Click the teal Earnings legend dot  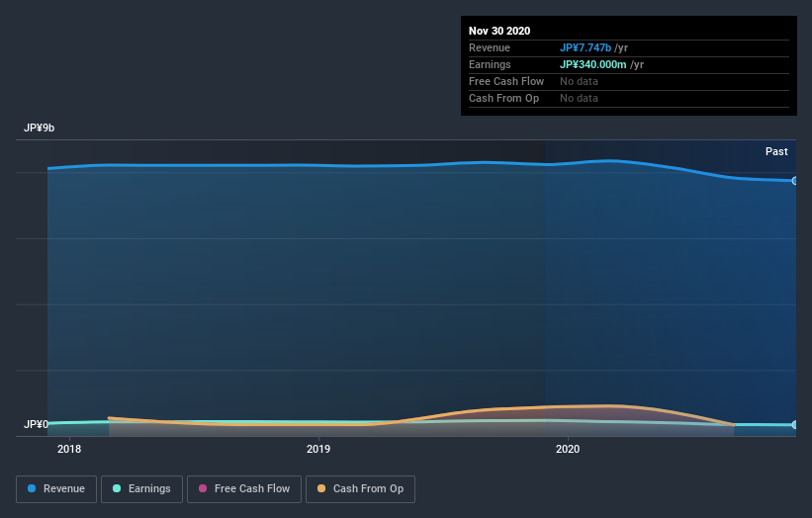117,488
